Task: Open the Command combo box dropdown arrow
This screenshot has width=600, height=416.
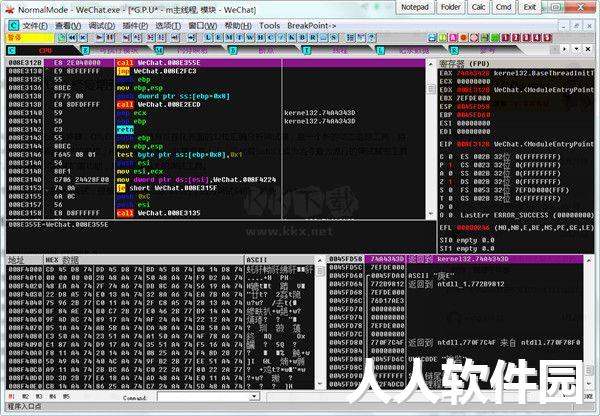Action: pyautogui.click(x=254, y=397)
